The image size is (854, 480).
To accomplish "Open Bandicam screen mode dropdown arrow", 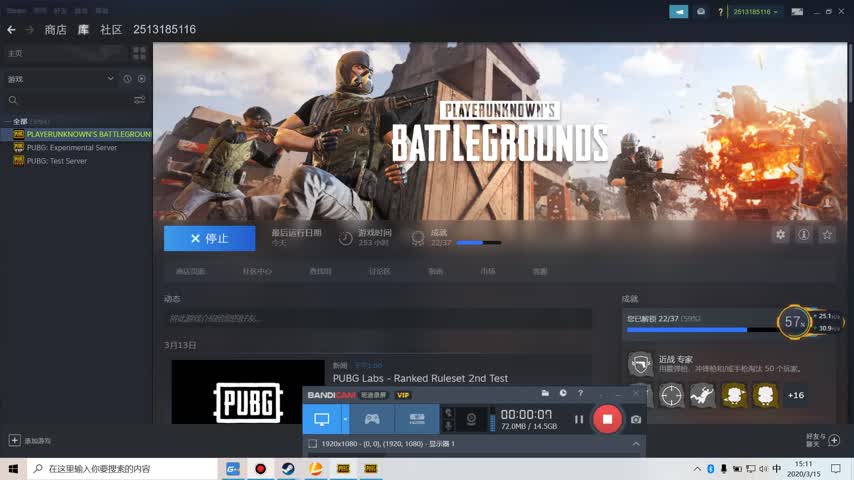I will click(x=345, y=419).
